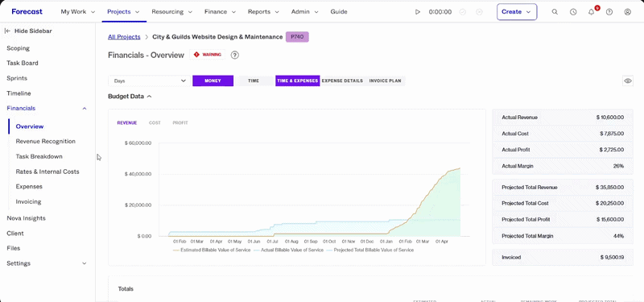Toggle Estimated Billable Value of Service legend

pyautogui.click(x=212, y=250)
